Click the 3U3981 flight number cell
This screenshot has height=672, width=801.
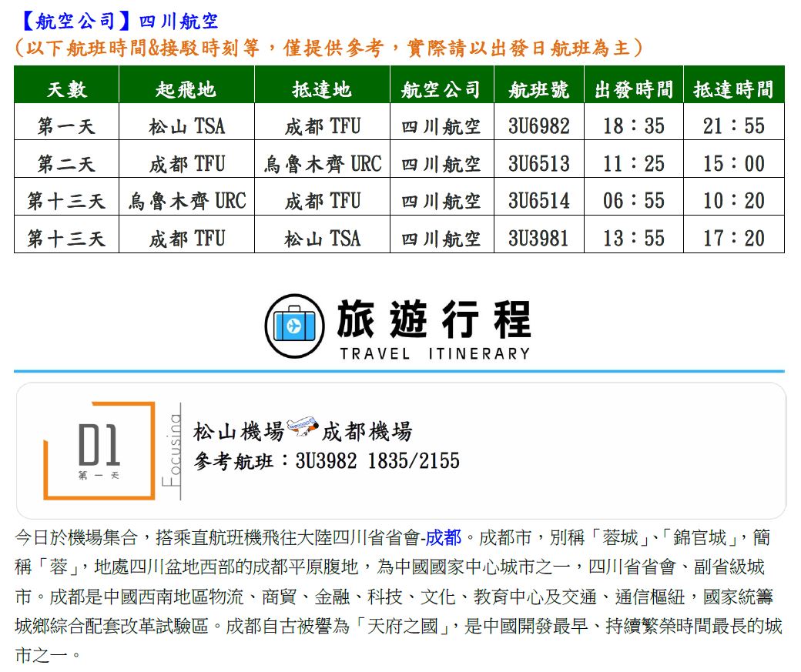tap(538, 238)
